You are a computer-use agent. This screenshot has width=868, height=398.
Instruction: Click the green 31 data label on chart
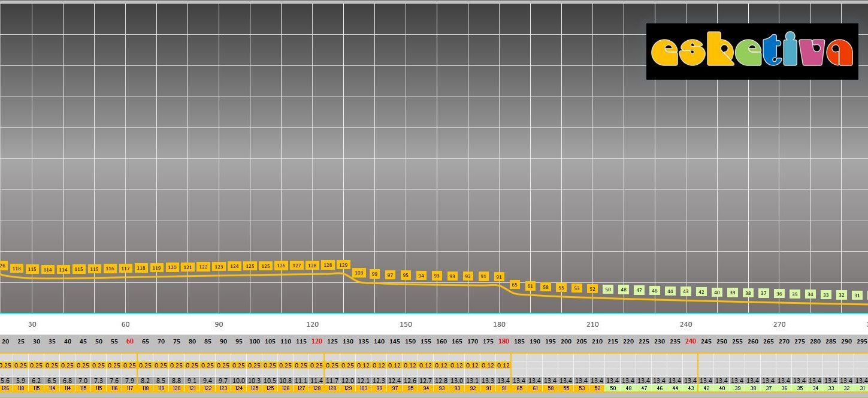point(857,295)
